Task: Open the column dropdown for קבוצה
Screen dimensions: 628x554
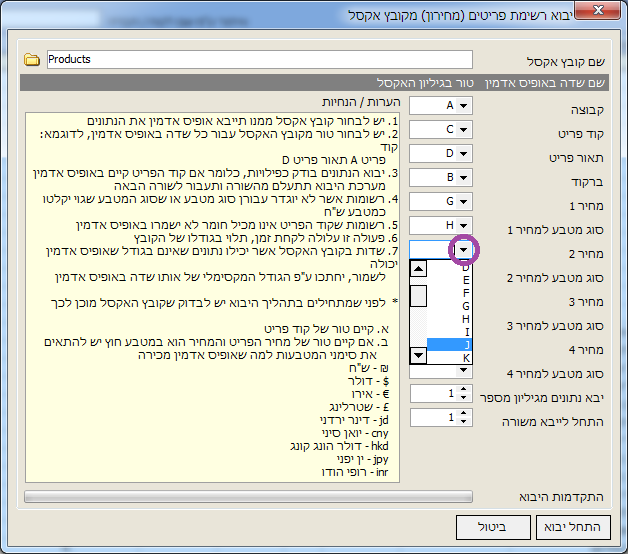Action: 465,105
